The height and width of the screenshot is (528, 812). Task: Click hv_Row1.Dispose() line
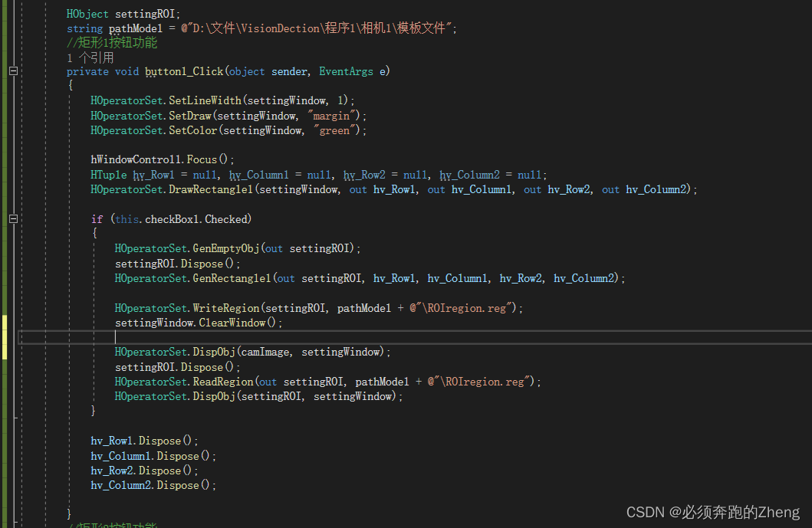[x=144, y=441]
